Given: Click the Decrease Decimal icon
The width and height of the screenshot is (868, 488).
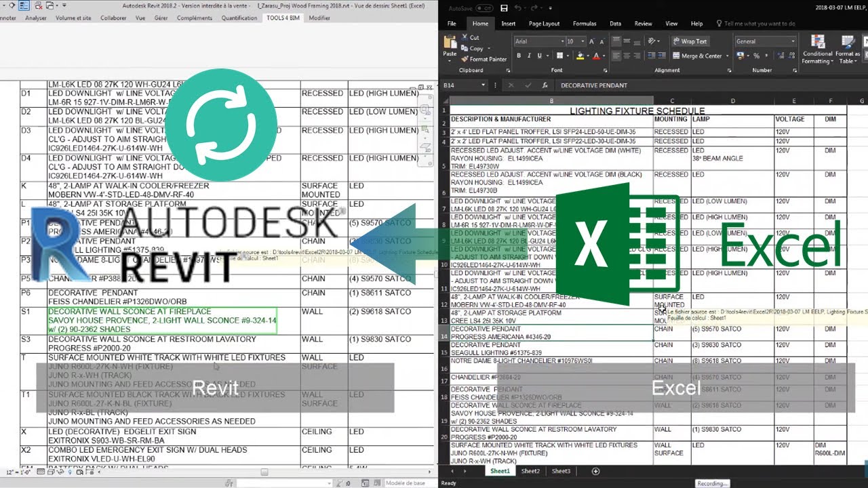Looking at the screenshot, I should coord(790,56).
